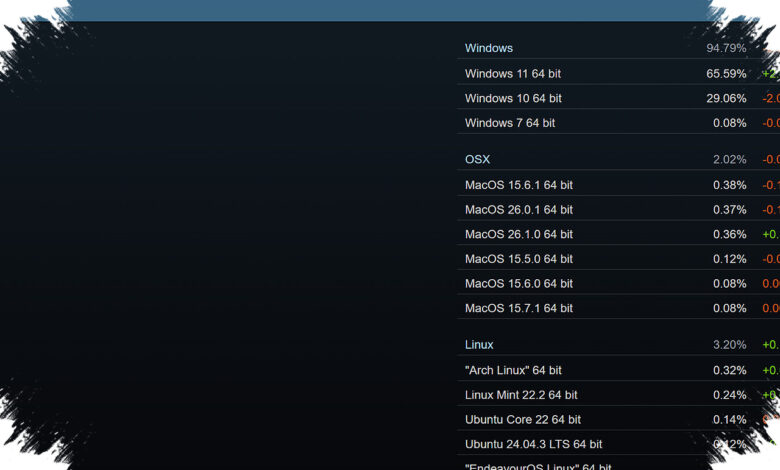Select the MacOS 15.6.0 64 bit row

618,283
